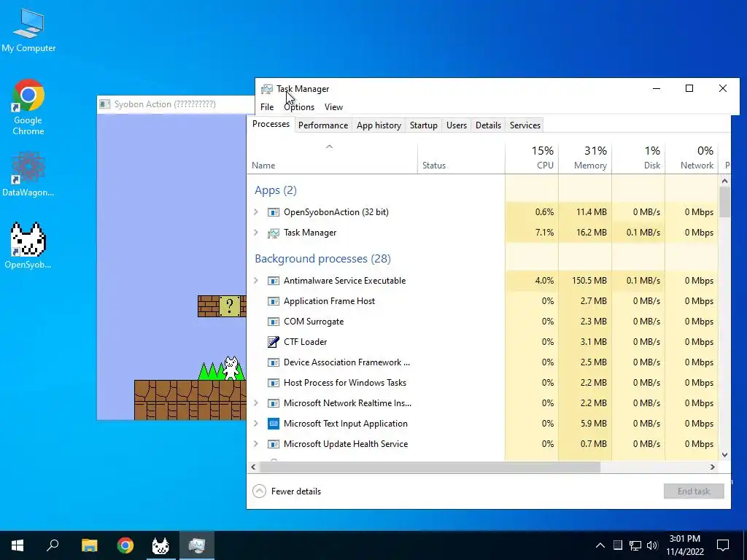Switch to Users tab
Screen dimensions: 747x560
click(457, 125)
